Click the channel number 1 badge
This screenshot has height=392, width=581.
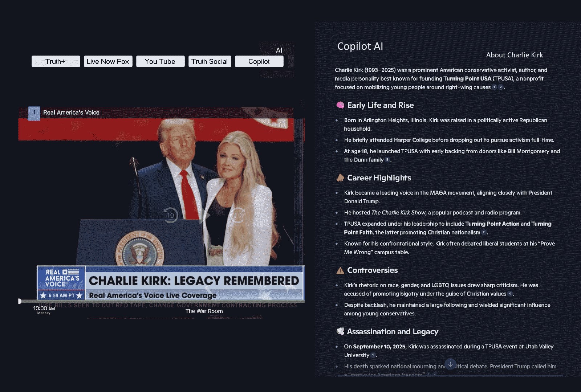tap(34, 113)
